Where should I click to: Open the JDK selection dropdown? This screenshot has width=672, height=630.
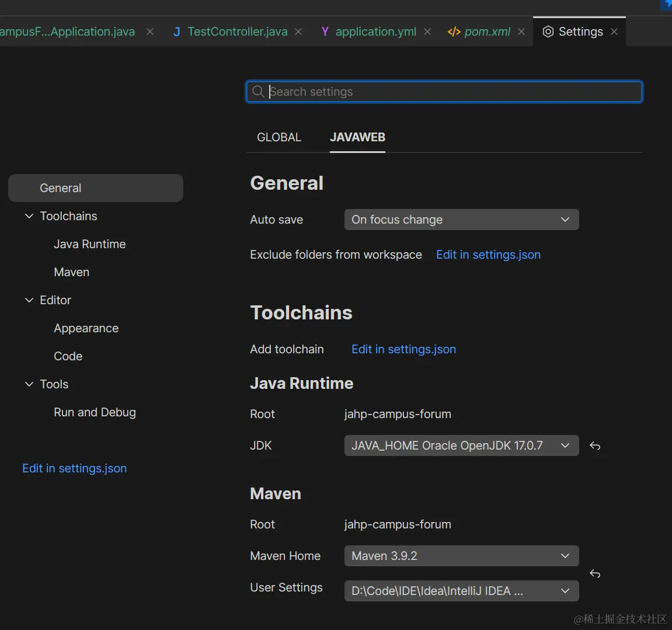(461, 445)
